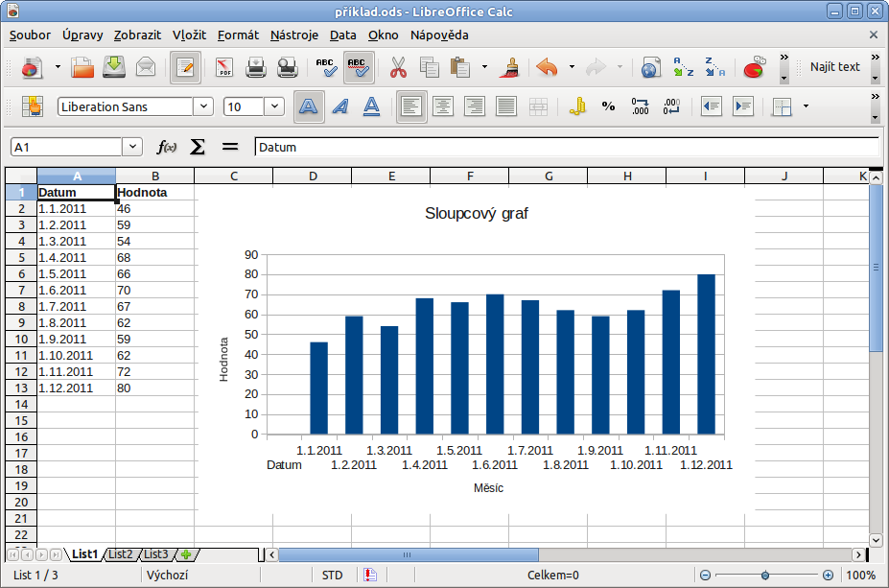Apply percent number format

click(608, 106)
